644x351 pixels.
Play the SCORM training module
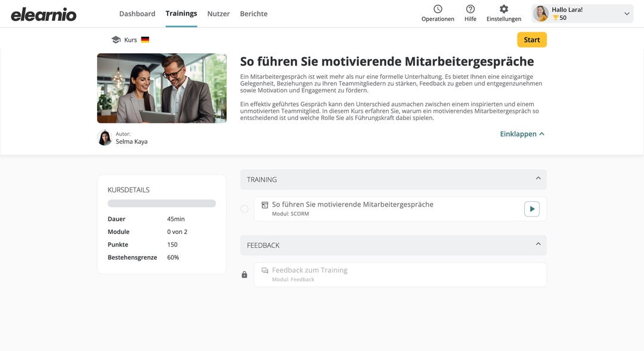pos(531,209)
